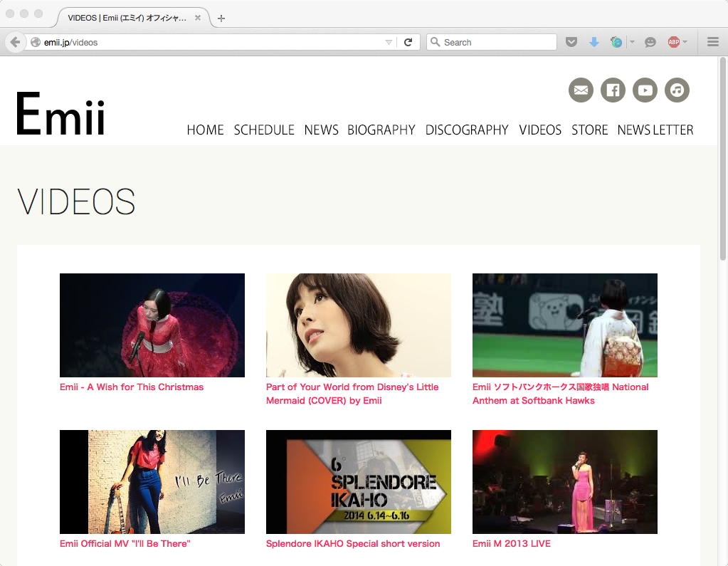Click the chat bubble smiley icon
This screenshot has height=566, width=728.
(650, 42)
